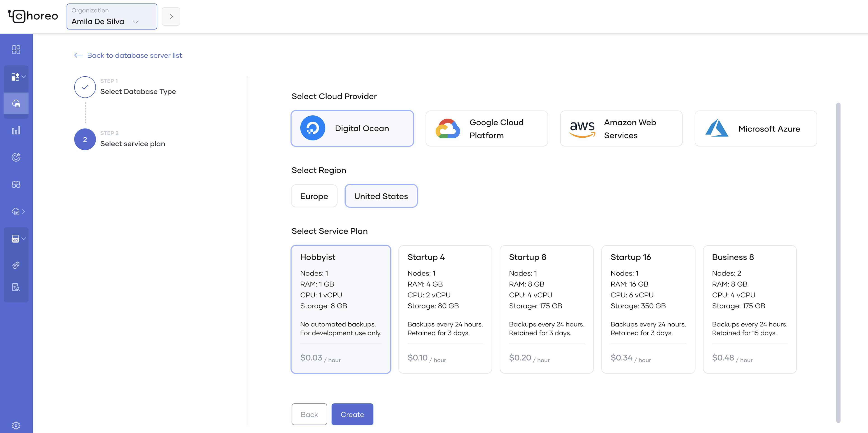Screen dimensions: 868x433
Task: Click the Create button
Action: tap(352, 414)
